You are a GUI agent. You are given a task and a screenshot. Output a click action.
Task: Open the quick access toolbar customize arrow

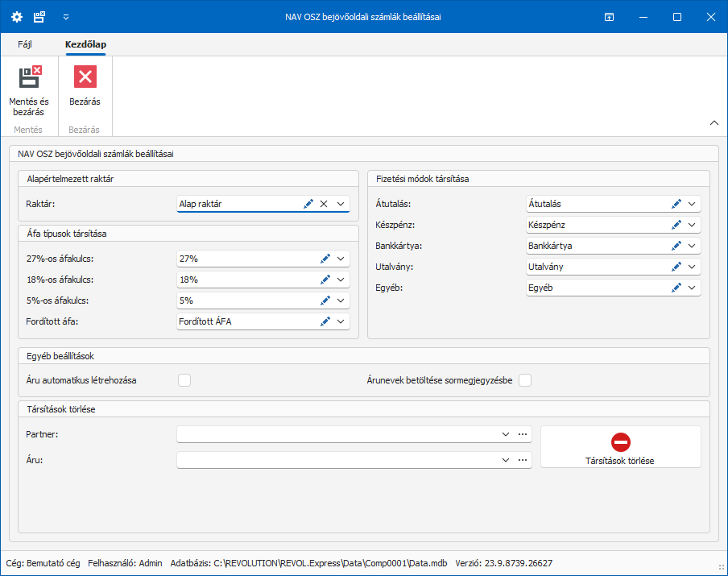66,17
